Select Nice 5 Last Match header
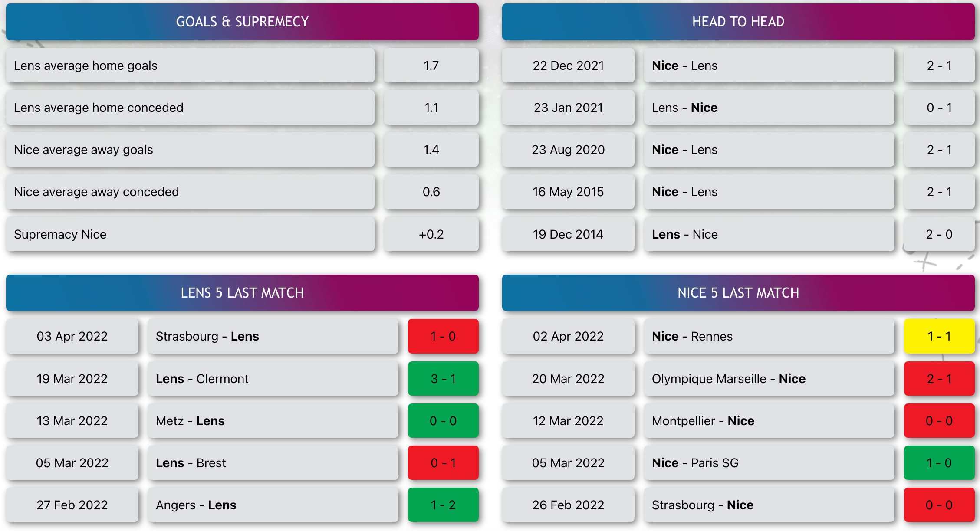The width and height of the screenshot is (980, 531). point(738,293)
